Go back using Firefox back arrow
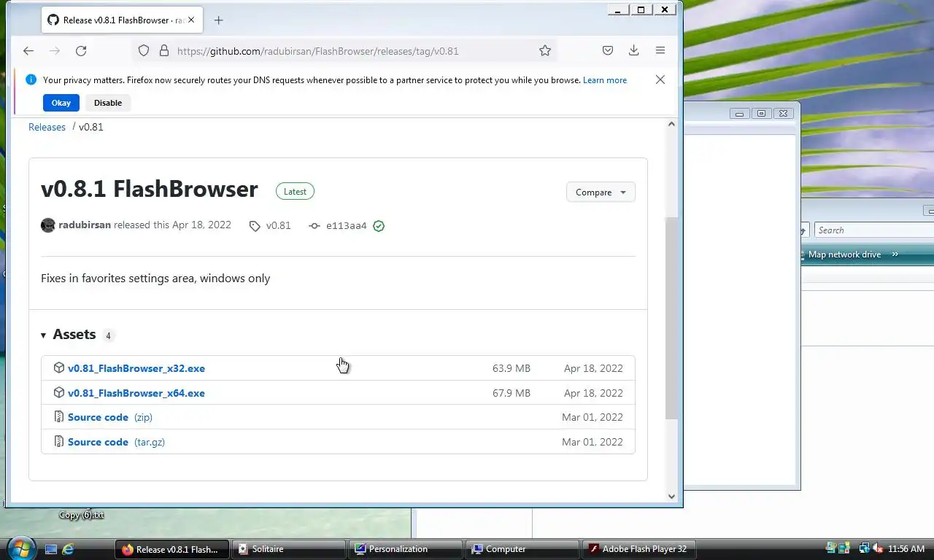The image size is (934, 560). click(x=28, y=50)
